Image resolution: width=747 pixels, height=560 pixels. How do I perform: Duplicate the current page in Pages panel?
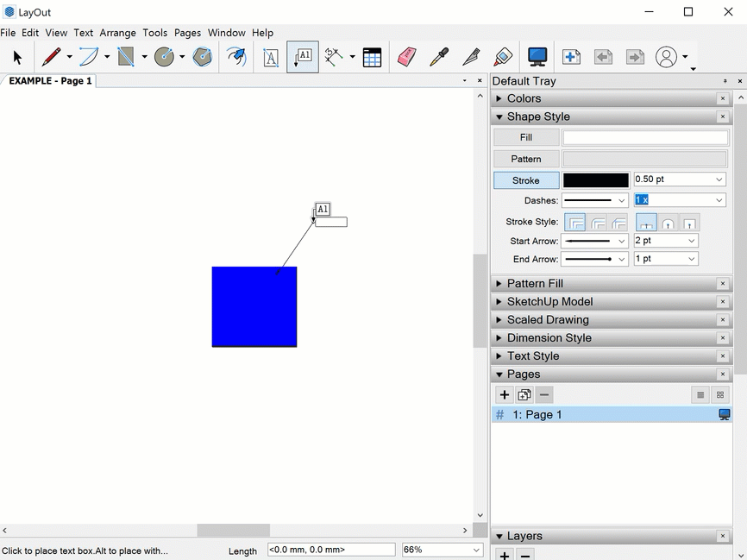pyautogui.click(x=524, y=394)
